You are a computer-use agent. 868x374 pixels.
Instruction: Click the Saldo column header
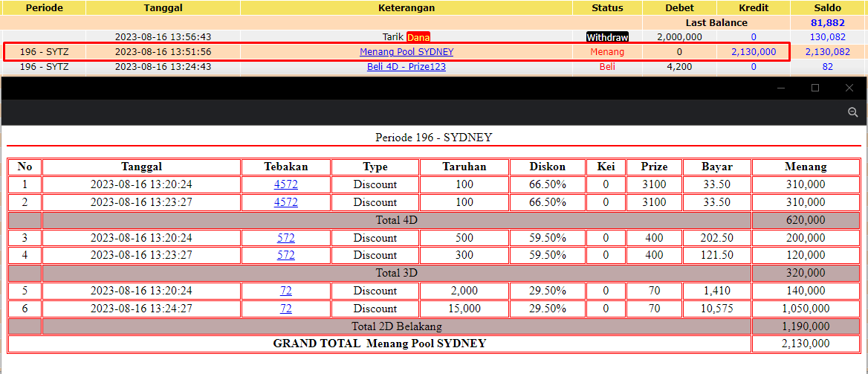pos(828,7)
